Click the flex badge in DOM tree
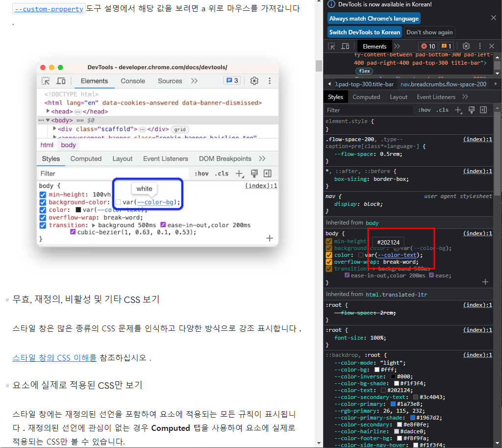 point(364,71)
